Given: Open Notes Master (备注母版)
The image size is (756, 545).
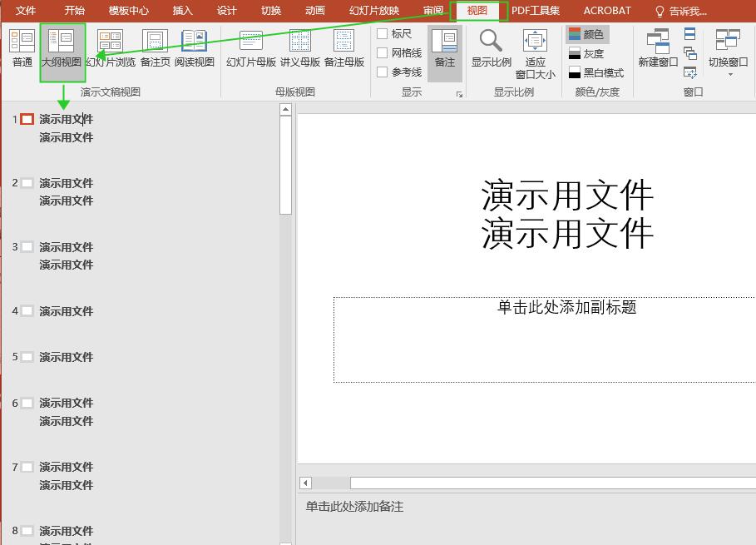Looking at the screenshot, I should tap(343, 49).
